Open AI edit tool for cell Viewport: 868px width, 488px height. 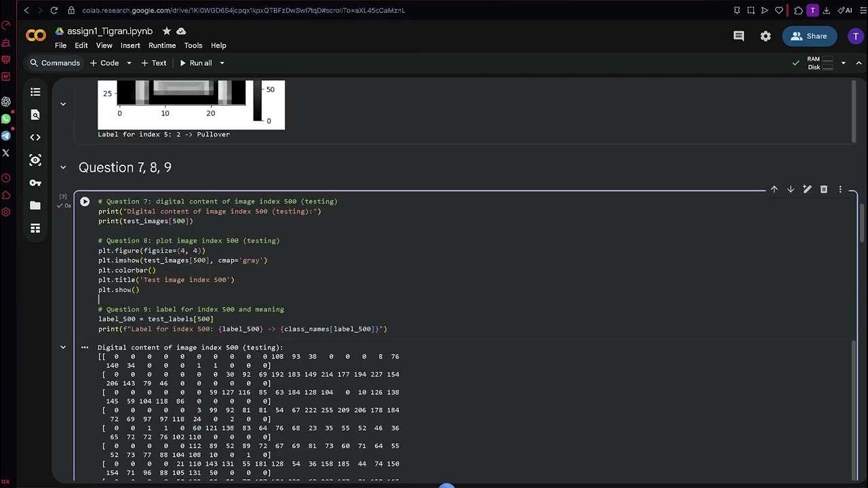pos(807,190)
